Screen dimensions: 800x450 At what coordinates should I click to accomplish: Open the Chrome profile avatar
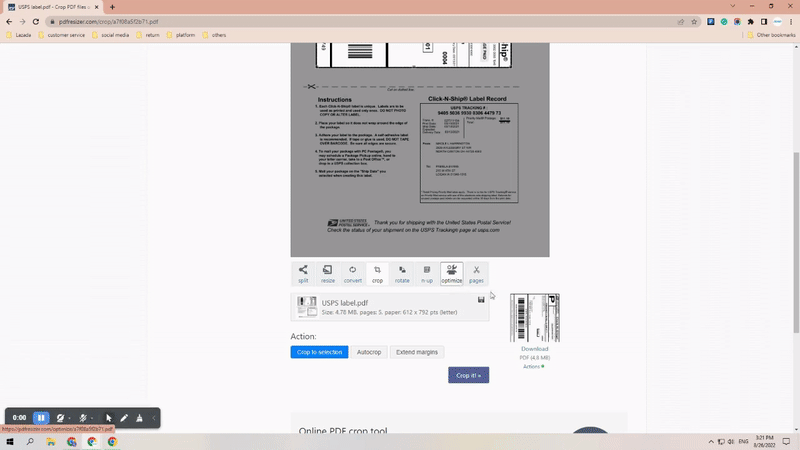[778, 21]
